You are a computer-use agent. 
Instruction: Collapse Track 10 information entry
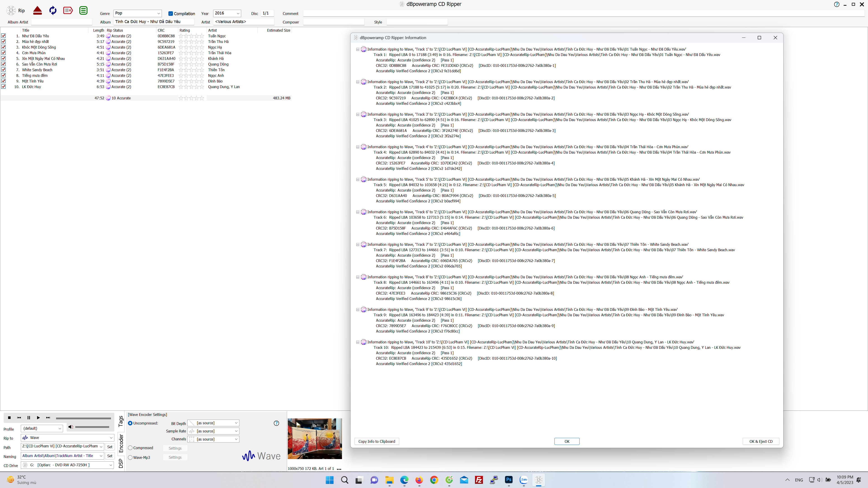coord(358,342)
